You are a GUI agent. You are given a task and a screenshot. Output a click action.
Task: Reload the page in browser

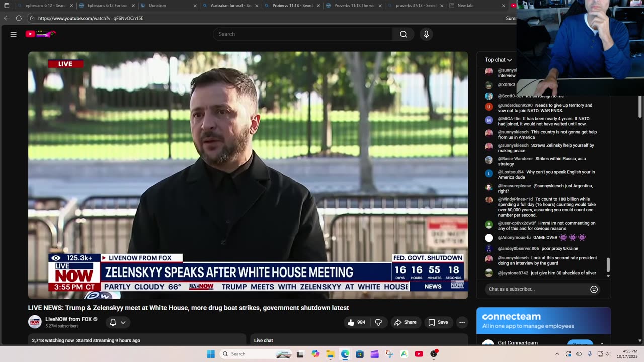coord(19,18)
